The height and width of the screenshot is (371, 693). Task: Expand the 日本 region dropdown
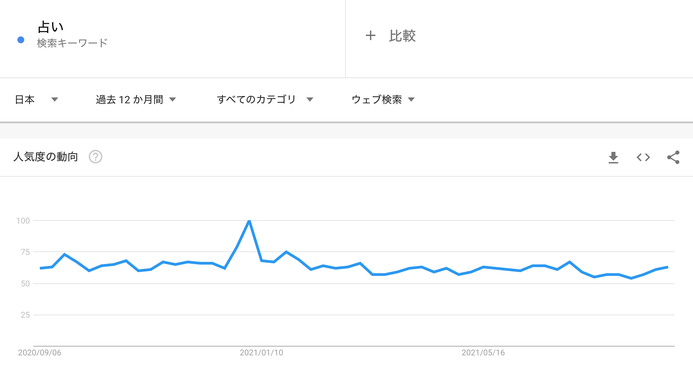click(x=36, y=99)
